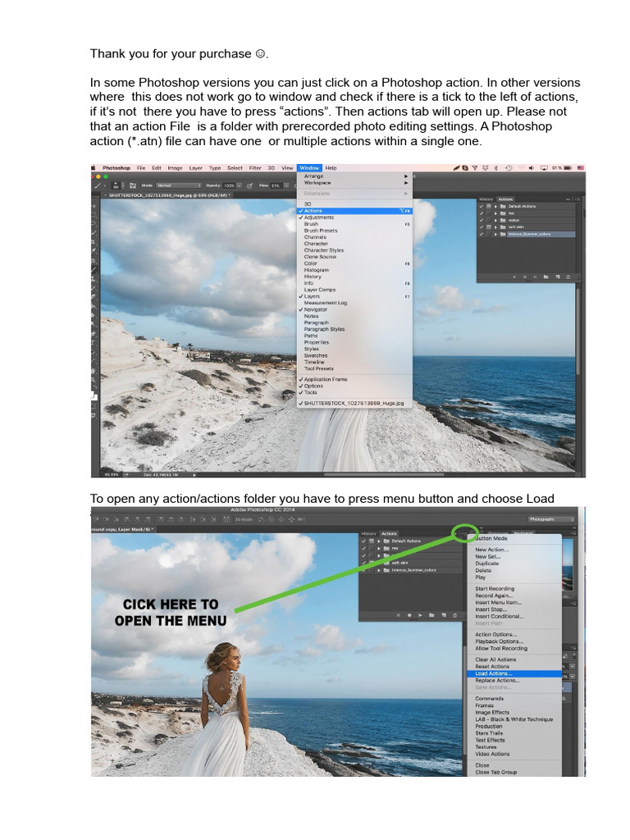Click the trash icon in Window-menu screenshot Actions panel
This screenshot has height=840, width=630.
568,277
